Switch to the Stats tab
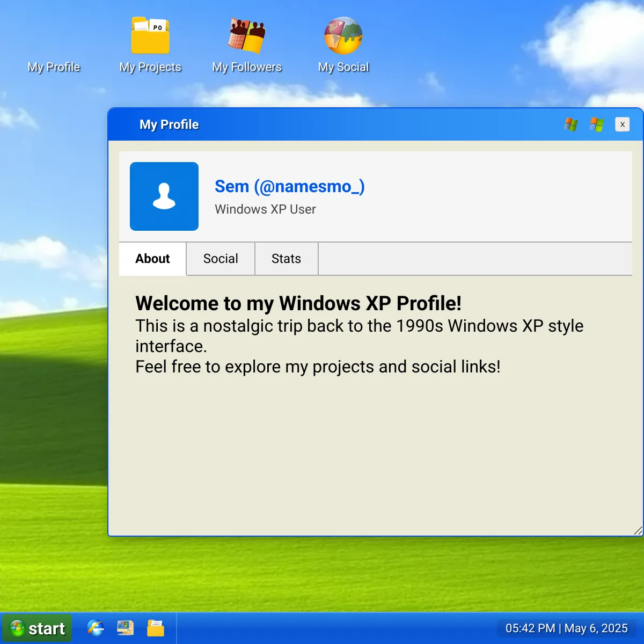The image size is (644, 644). [287, 259]
